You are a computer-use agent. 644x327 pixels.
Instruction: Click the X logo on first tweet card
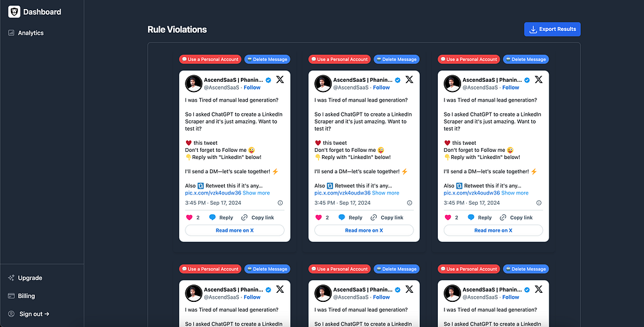point(279,80)
